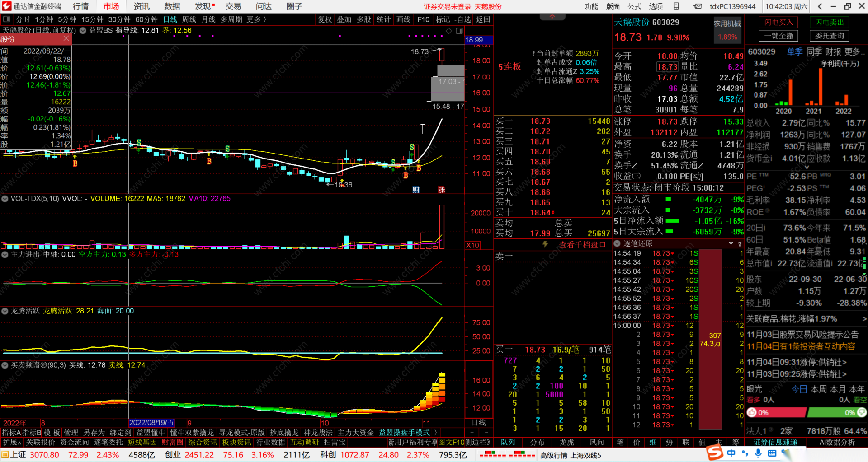The image size is (868, 462).
Task: Select the 单季 financial view
Action: 795,51
